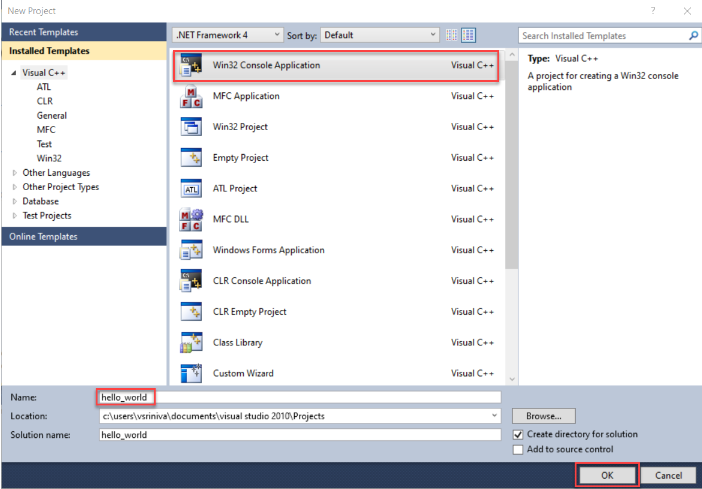Select the Custom Wizard template name
The width and height of the screenshot is (702, 489).
243,373
